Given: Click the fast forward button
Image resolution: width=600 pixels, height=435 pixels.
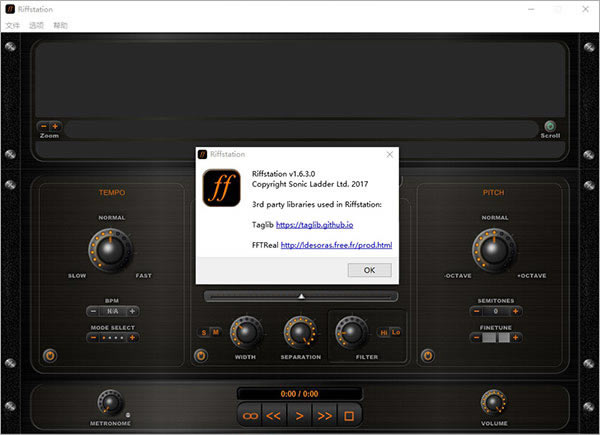Looking at the screenshot, I should 324,415.
